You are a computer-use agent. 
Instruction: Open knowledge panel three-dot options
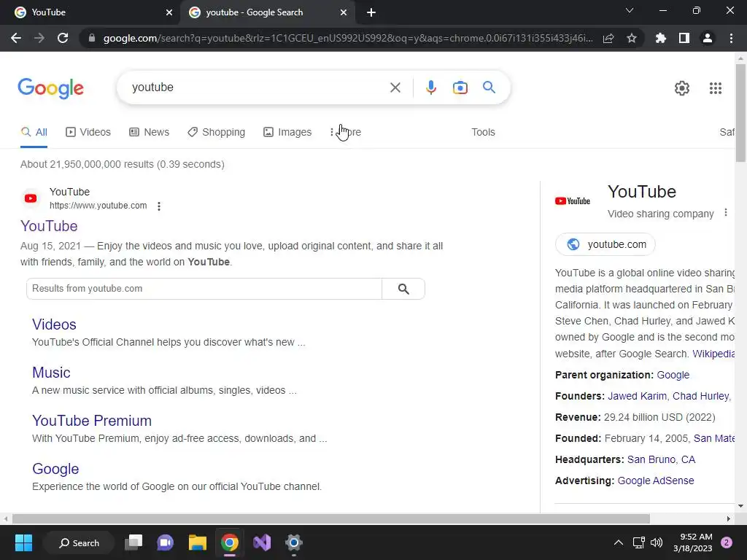coord(726,212)
